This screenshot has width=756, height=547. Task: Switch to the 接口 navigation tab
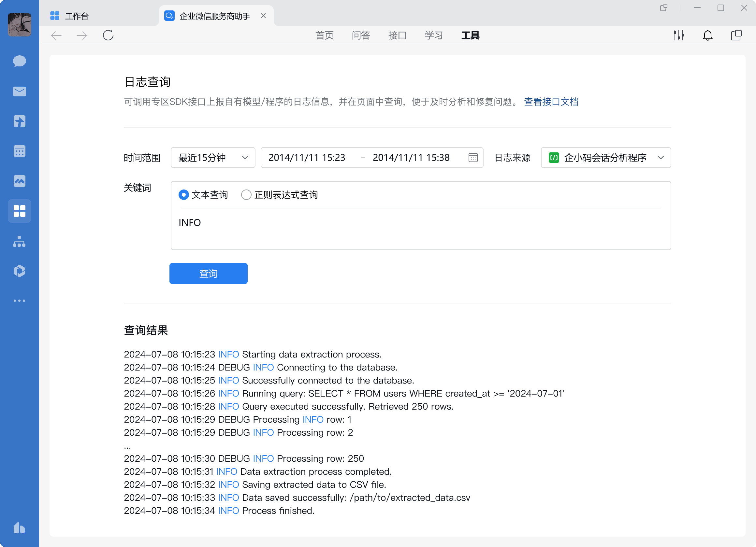pos(397,35)
